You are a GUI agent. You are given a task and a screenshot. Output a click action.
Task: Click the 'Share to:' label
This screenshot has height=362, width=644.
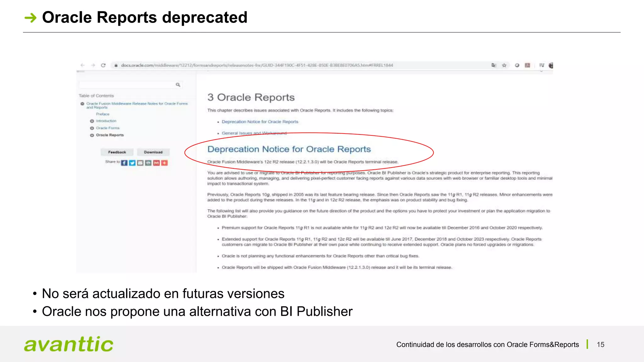tap(113, 162)
